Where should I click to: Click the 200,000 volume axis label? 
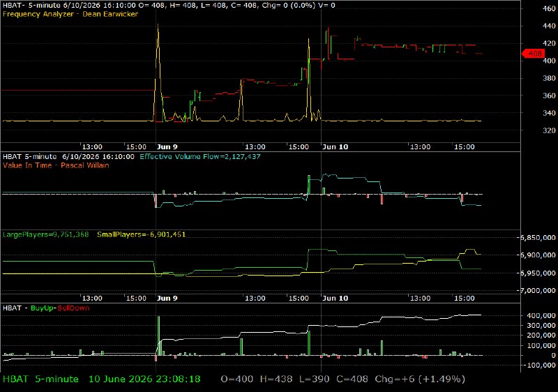(543, 336)
